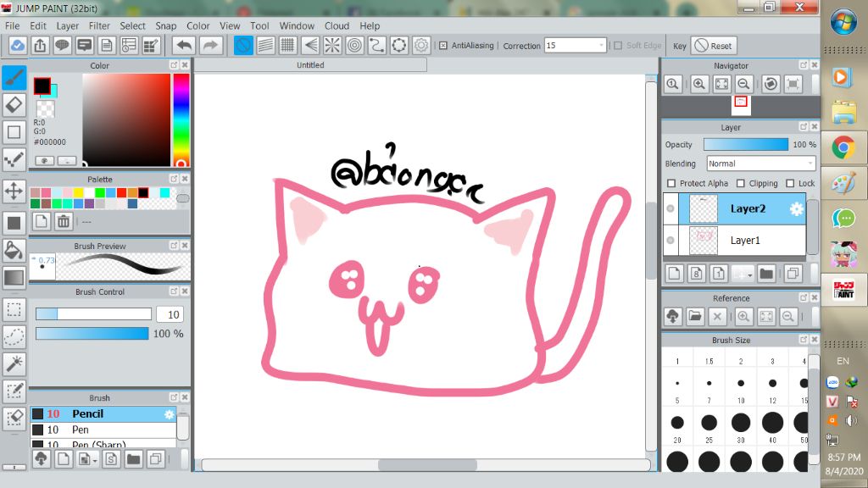Add a new layer in Layer panel
This screenshot has height=488, width=868.
[x=674, y=273]
